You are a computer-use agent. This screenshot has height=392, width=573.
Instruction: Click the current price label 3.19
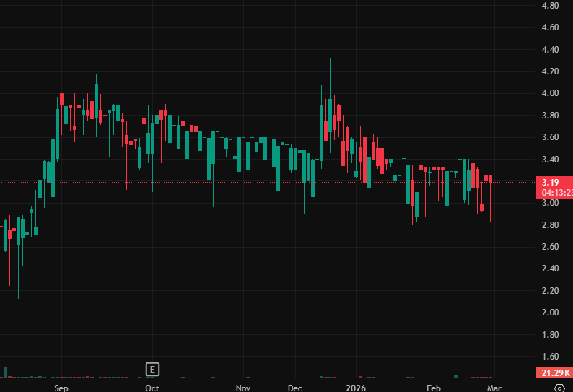(550, 183)
